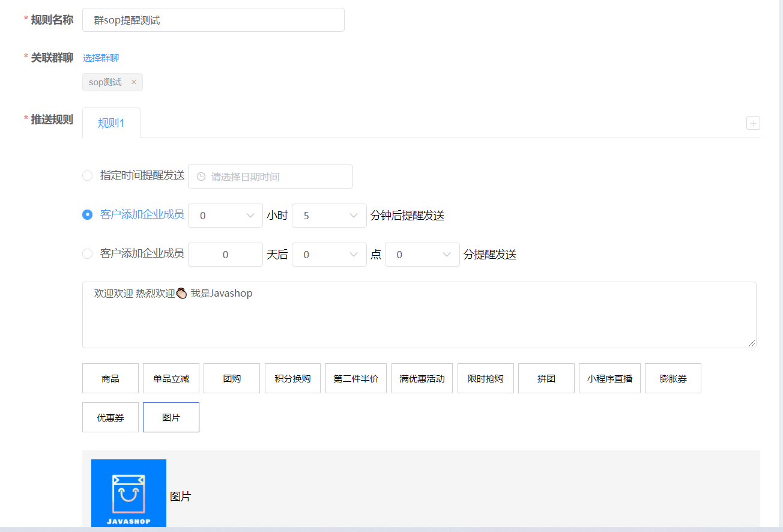Click the 满优惠活动 button
783x532 pixels.
pos(422,378)
